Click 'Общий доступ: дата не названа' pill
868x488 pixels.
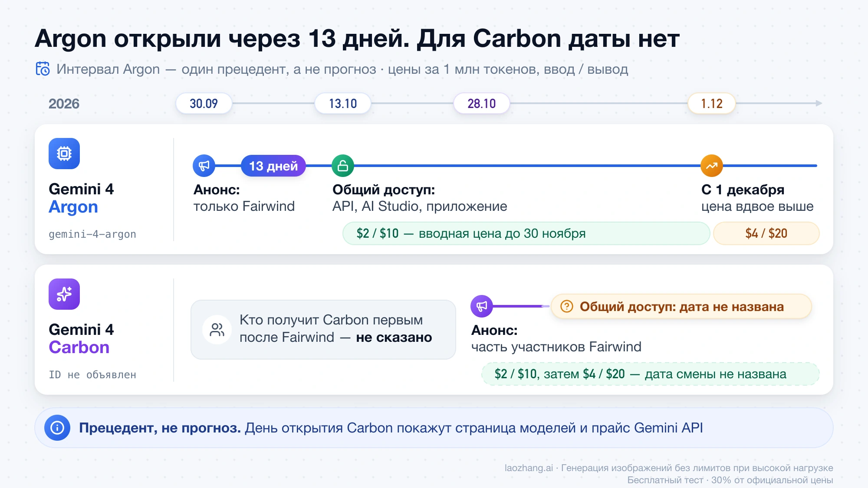[x=681, y=306]
